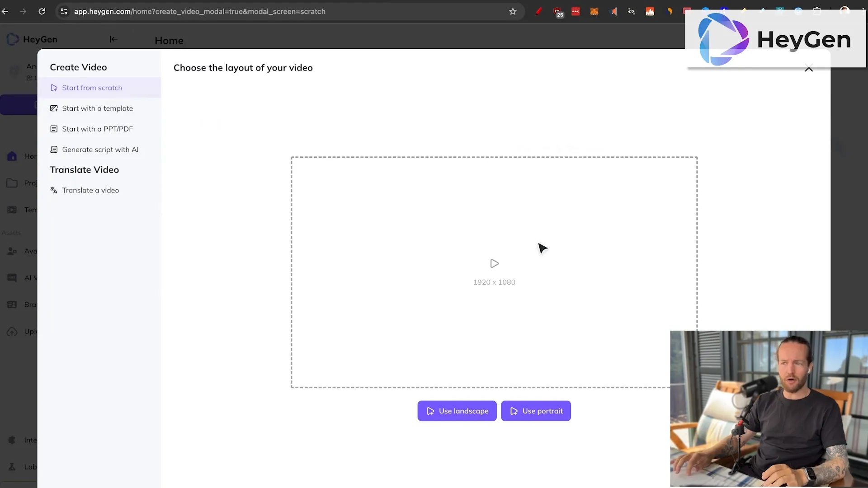This screenshot has width=868, height=488.
Task: Click the play icon in layout preview
Action: 494,263
